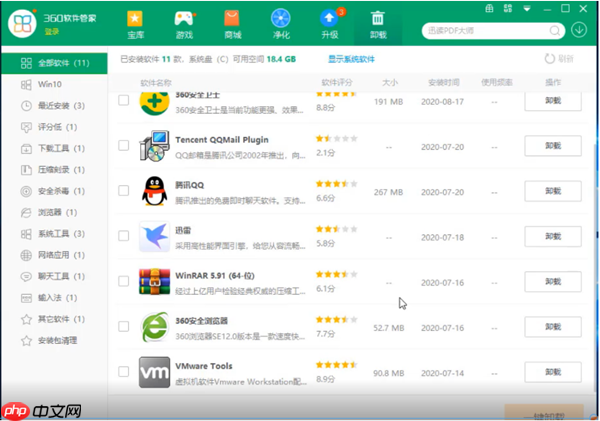Tick checkbox for 迅雷 row
The height and width of the screenshot is (421, 600).
click(124, 236)
